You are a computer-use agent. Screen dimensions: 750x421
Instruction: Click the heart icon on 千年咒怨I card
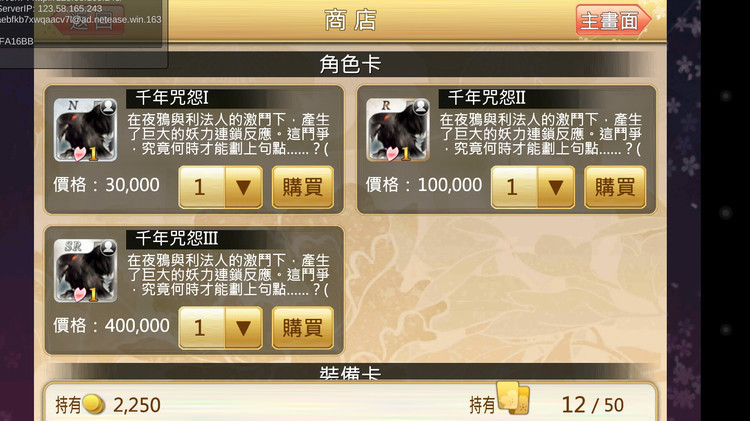point(79,153)
